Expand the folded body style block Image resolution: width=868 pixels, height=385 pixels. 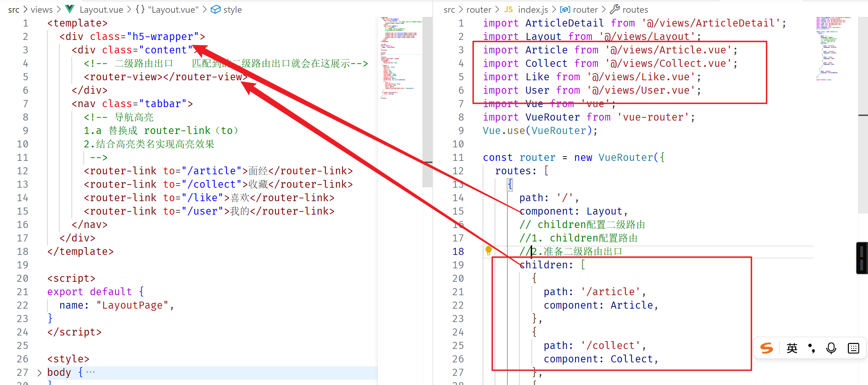[39, 372]
